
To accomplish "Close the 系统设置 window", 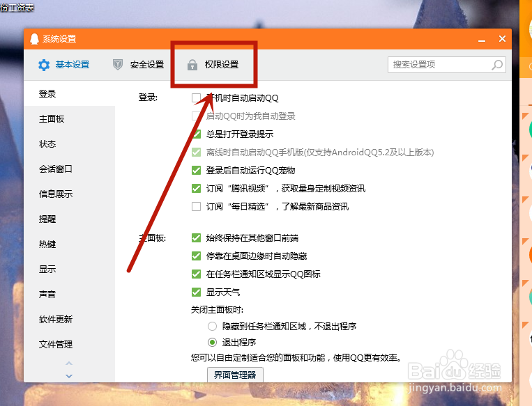I will (503, 38).
